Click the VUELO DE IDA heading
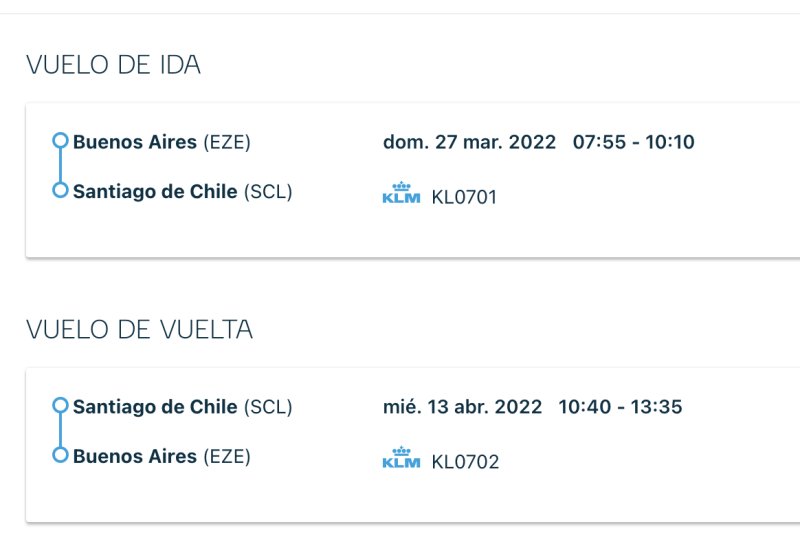The image size is (800, 553). pyautogui.click(x=113, y=65)
